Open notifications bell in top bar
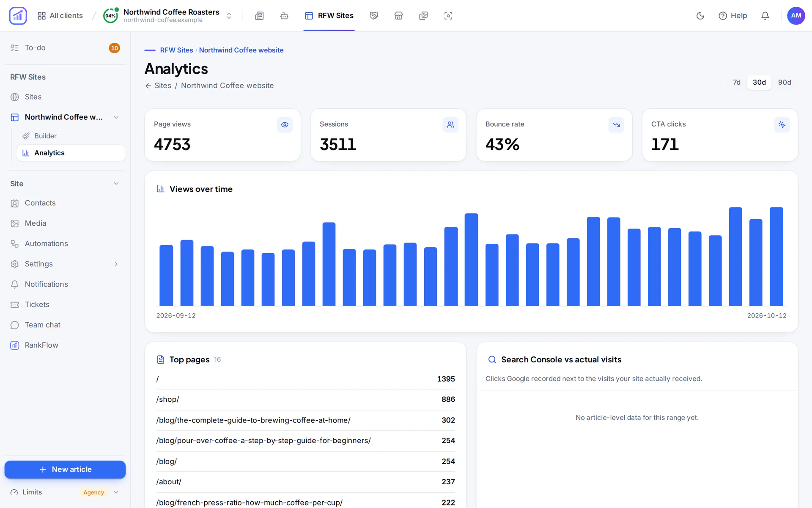This screenshot has height=508, width=812. 765,16
